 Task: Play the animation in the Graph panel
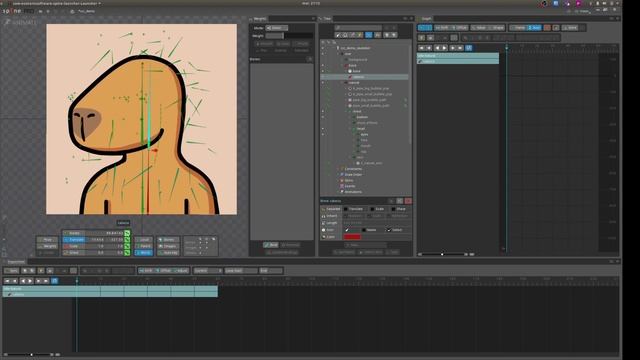coord(445,48)
